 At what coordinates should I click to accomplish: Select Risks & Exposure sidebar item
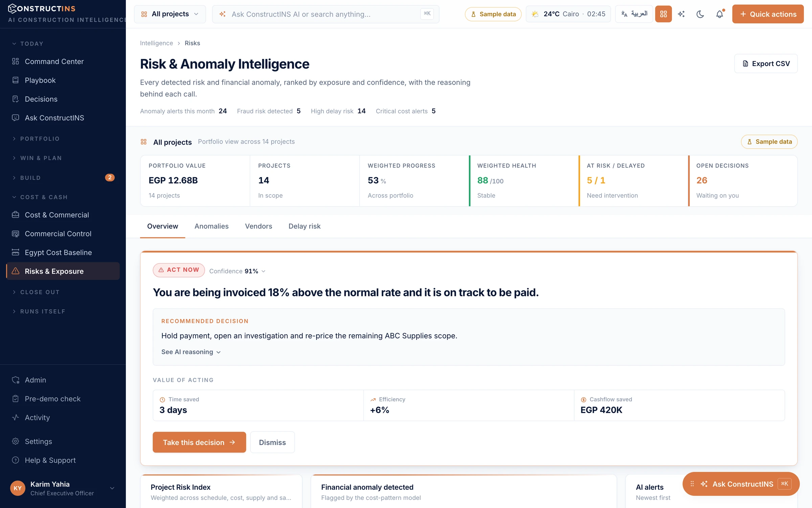pos(63,271)
